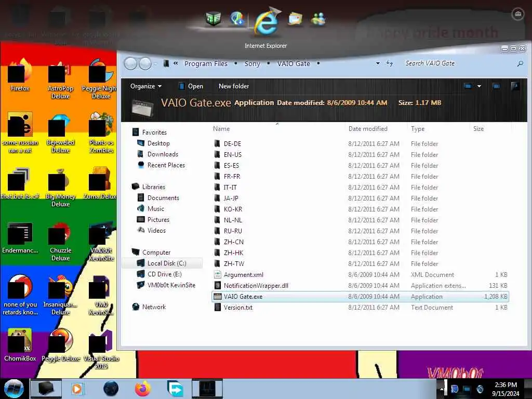
Task: Click VAIO Gate in the address path
Action: [294, 63]
